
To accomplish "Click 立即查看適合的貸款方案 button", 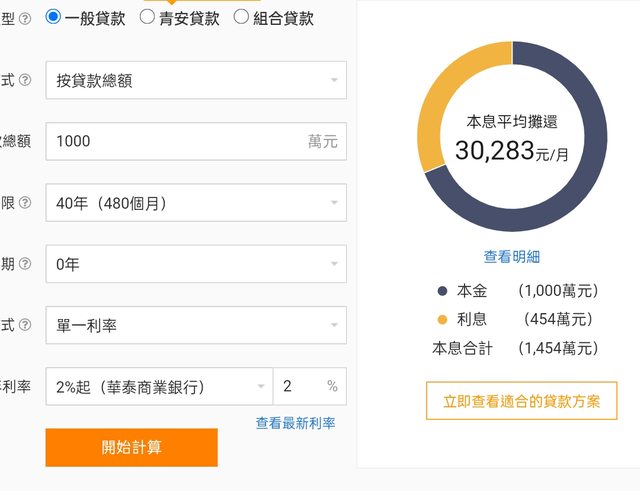I will [x=521, y=401].
